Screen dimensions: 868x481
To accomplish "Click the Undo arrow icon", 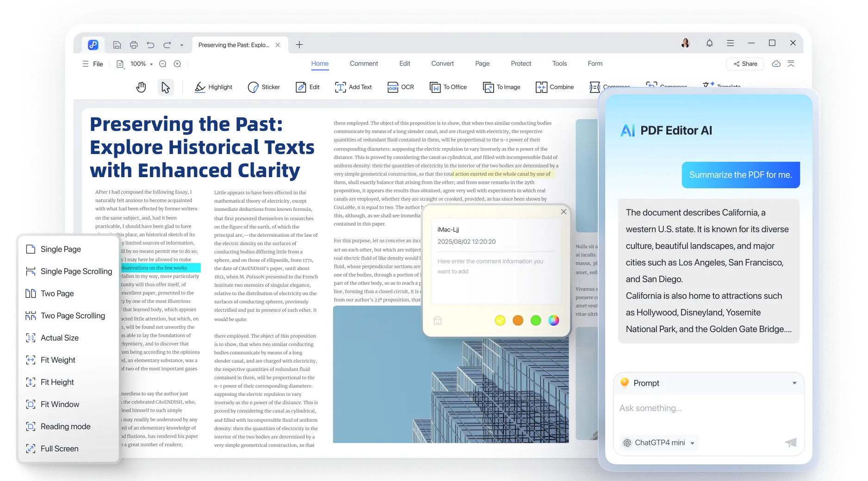I will (150, 45).
